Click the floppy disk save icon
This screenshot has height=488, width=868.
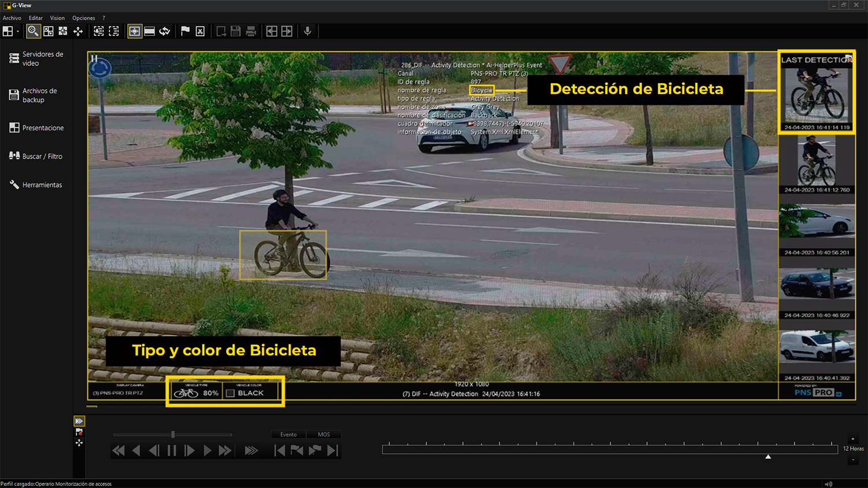click(236, 31)
